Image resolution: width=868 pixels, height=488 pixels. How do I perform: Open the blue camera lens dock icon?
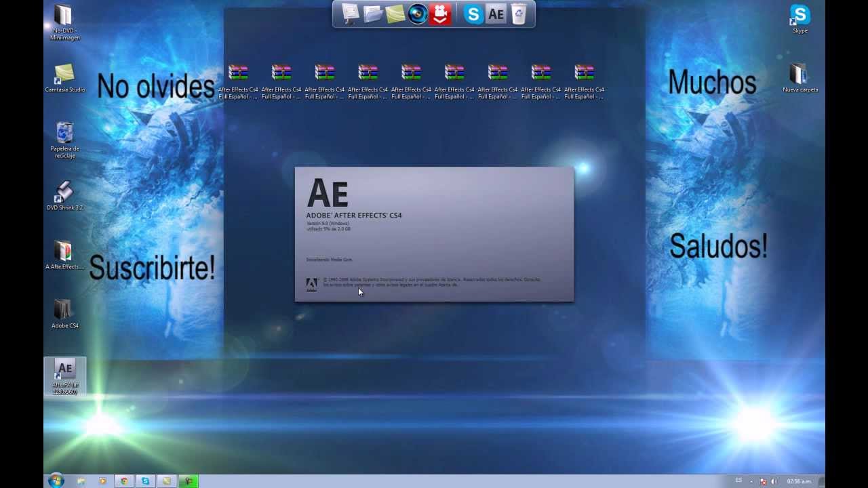click(418, 14)
